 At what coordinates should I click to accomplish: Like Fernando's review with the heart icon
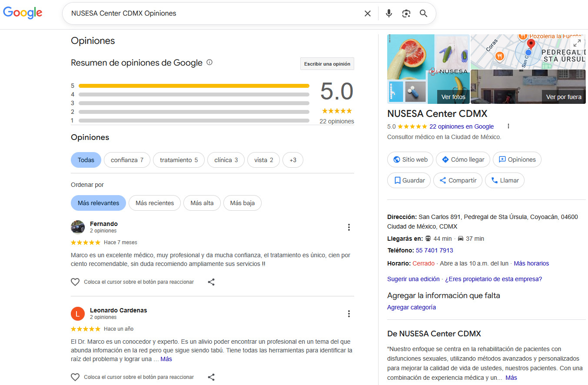click(x=75, y=282)
